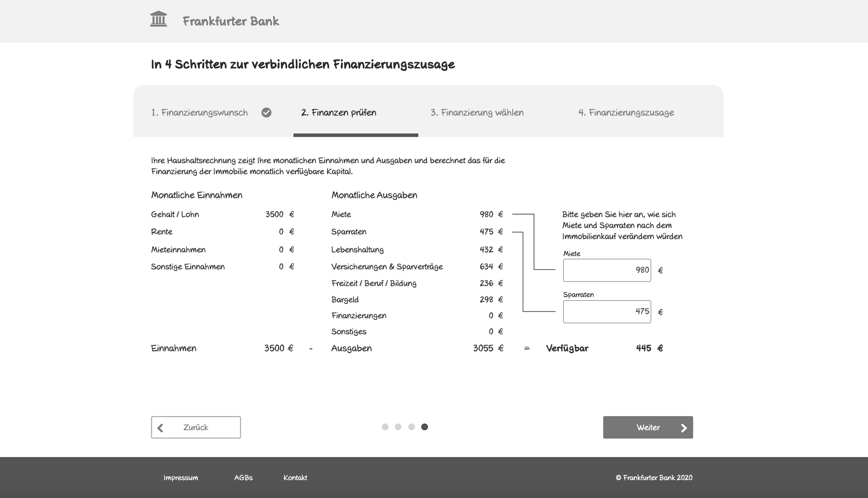Screen dimensions: 868x498
Task: Select the fourth active pagination dot
Action: tap(424, 427)
